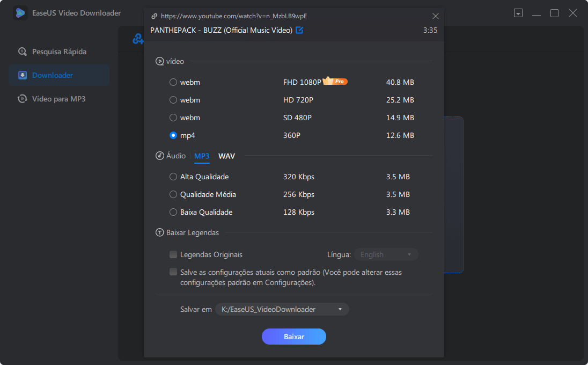Click the 14.9 MB file size
This screenshot has width=588, height=365.
400,118
